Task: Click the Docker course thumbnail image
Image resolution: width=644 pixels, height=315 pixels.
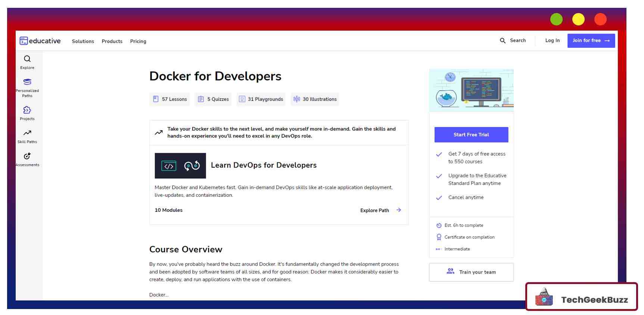Action: pos(471,90)
